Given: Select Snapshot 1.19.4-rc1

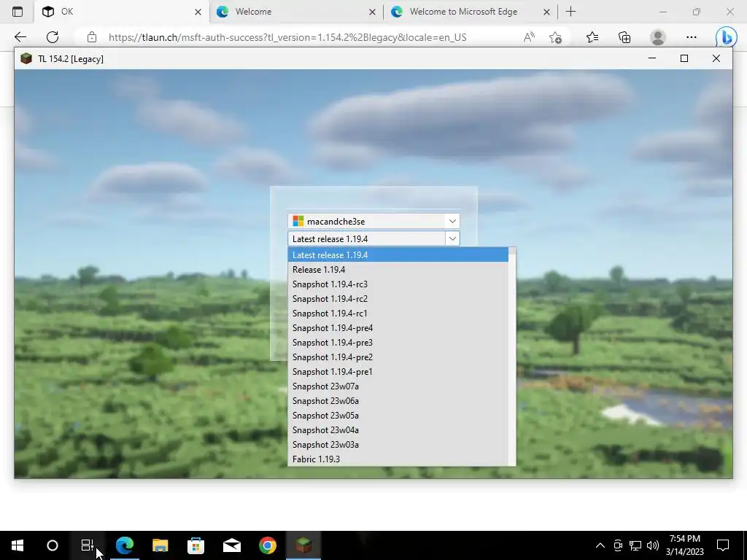Looking at the screenshot, I should pyautogui.click(x=398, y=314).
